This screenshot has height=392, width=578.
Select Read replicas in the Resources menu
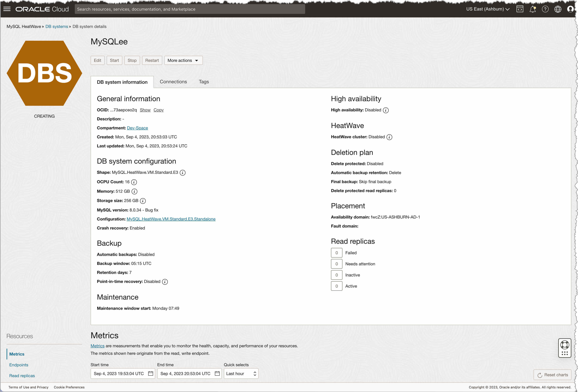click(x=22, y=376)
